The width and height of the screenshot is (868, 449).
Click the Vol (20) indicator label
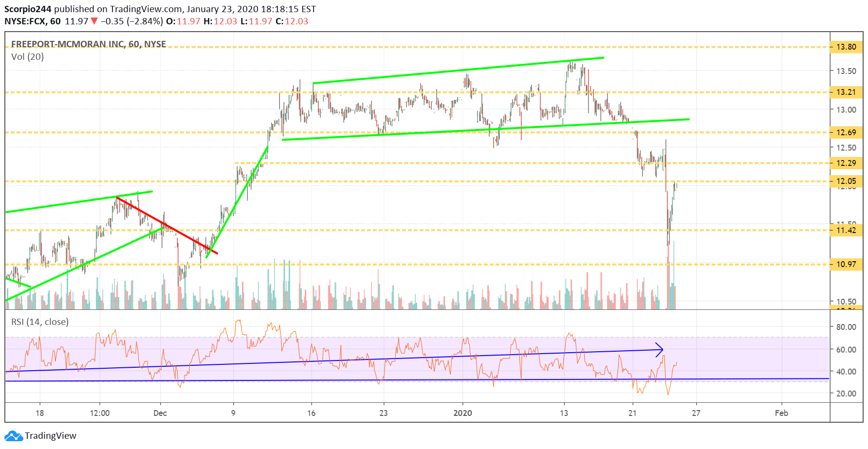pos(27,57)
